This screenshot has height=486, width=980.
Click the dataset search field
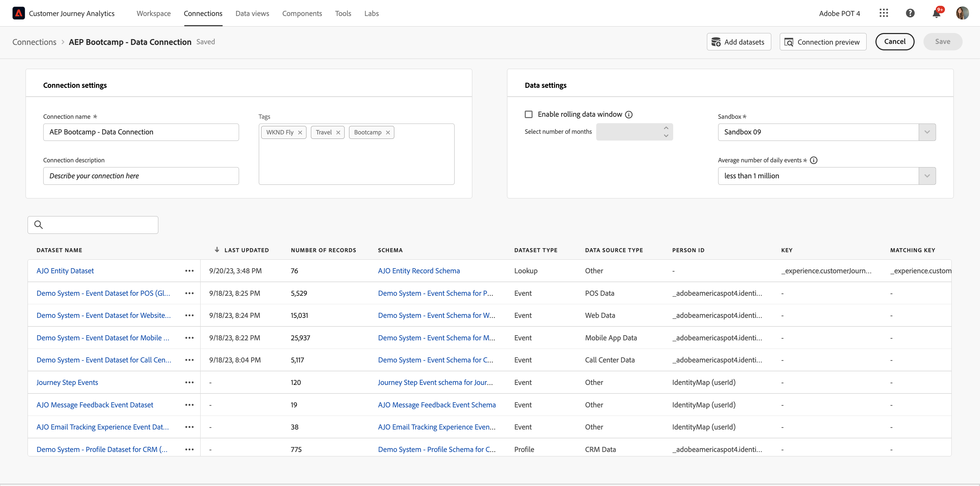click(x=93, y=225)
